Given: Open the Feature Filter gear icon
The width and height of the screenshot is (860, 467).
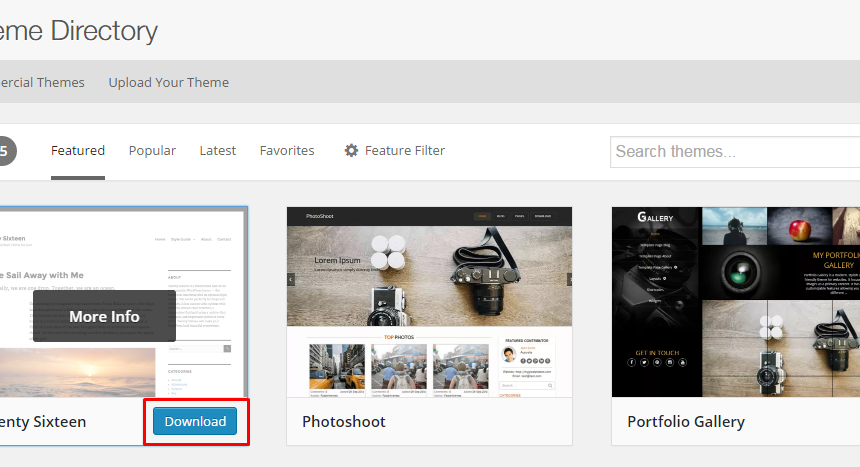Looking at the screenshot, I should (351, 150).
